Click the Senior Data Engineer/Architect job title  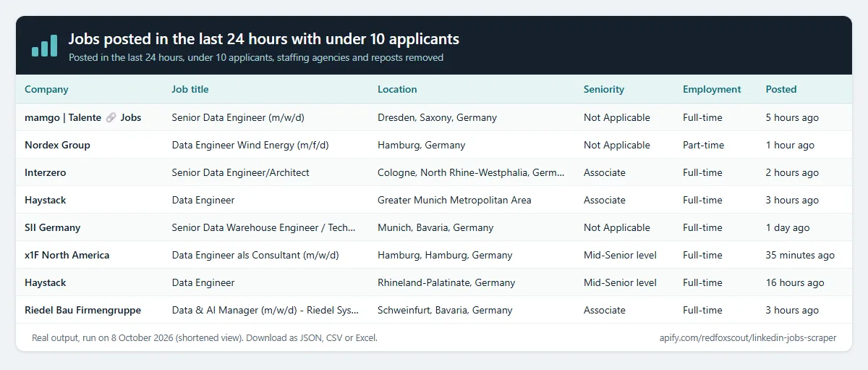pos(240,172)
